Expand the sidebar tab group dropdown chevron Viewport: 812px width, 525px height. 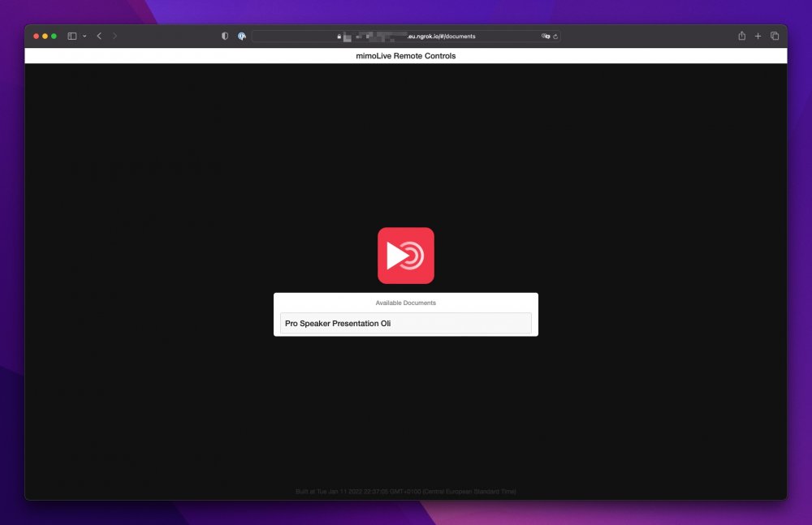[84, 37]
